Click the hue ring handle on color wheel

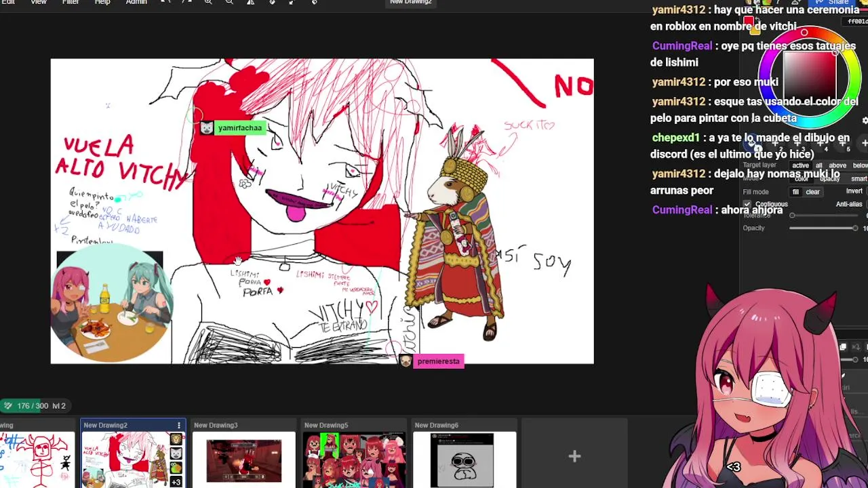[804, 33]
